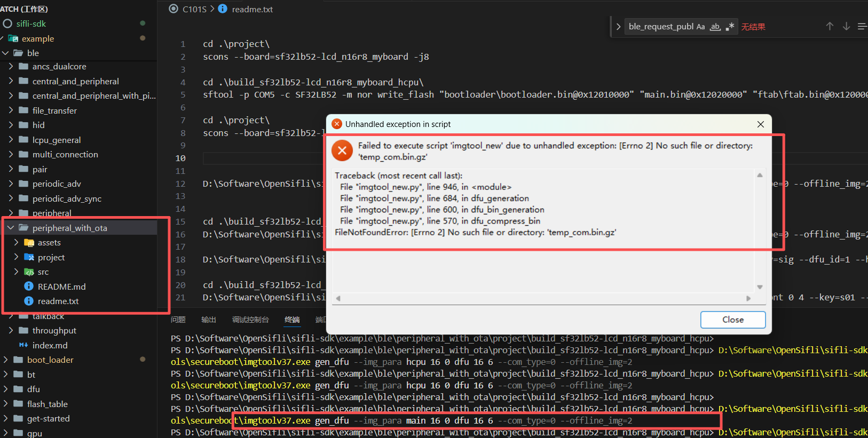Expand the assets folder
The image size is (868, 438).
(x=16, y=242)
